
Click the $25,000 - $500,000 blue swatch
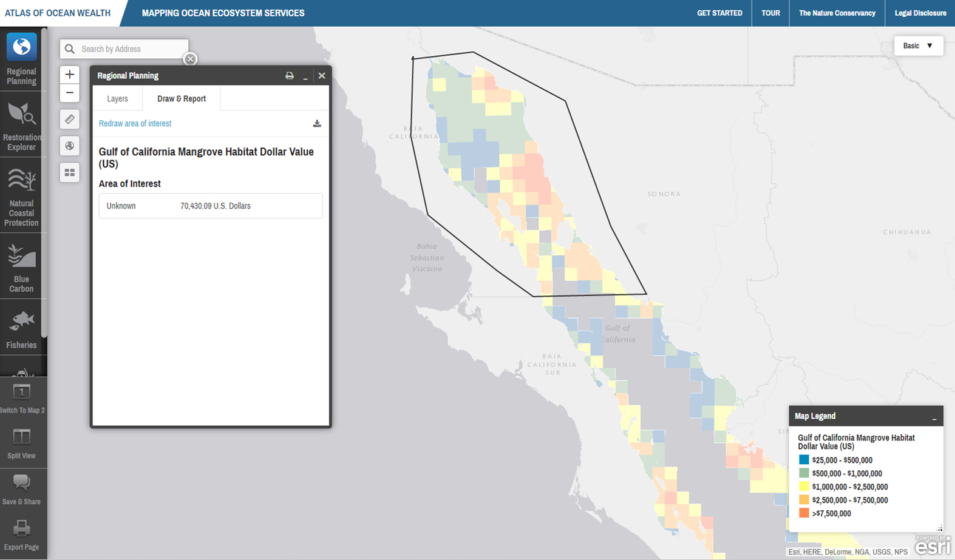pyautogui.click(x=804, y=460)
